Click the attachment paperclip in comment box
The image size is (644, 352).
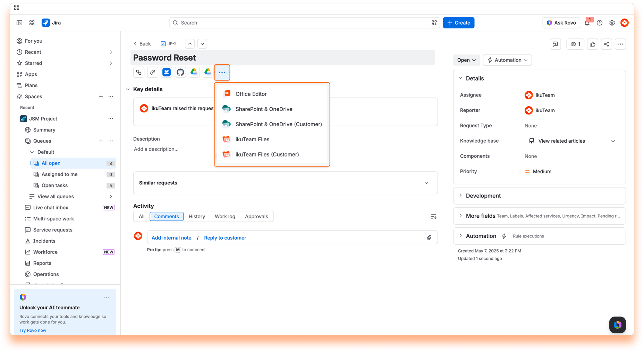(x=429, y=238)
